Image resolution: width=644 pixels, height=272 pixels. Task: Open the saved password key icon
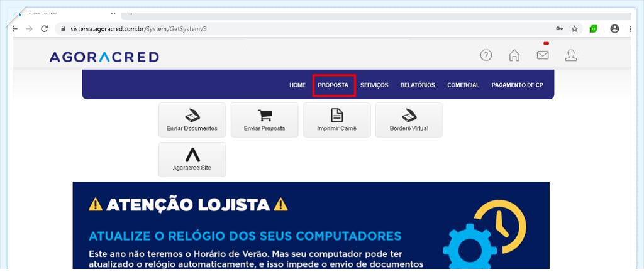click(x=559, y=29)
